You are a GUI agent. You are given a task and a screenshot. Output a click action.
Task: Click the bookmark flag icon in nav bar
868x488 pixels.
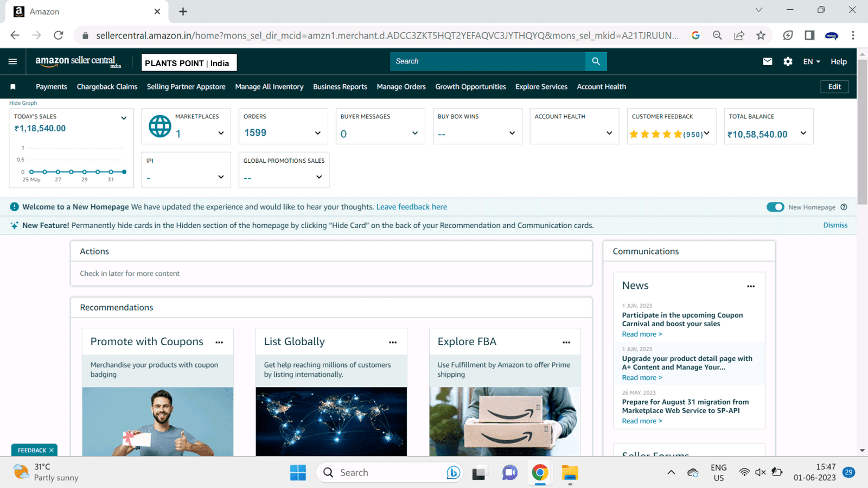point(13,87)
